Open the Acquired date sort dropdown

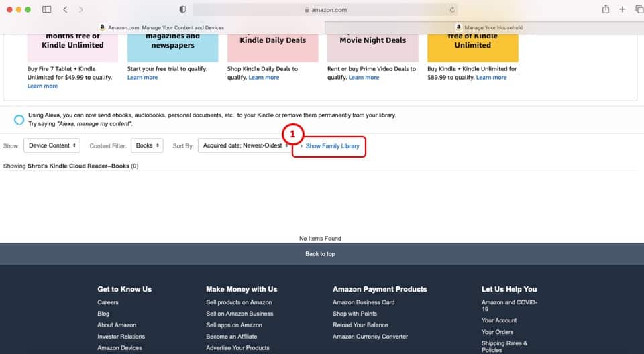point(245,145)
